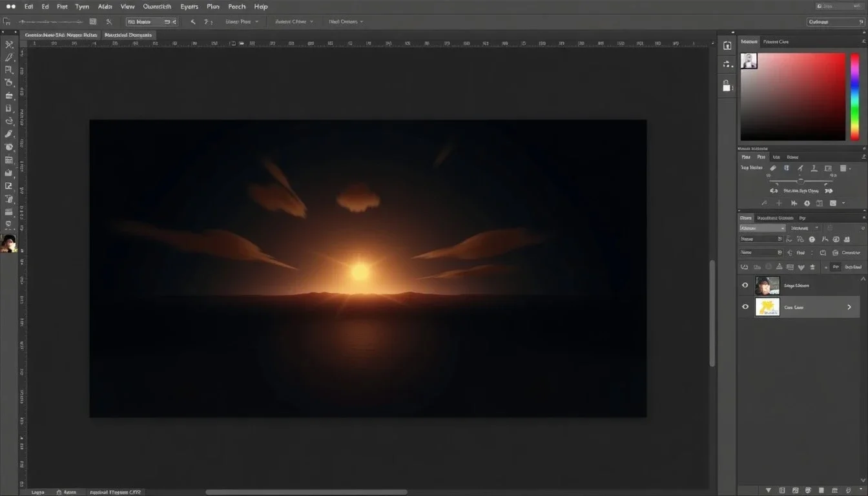Click the slider handle in the brush panel
Image resolution: width=868 pixels, height=496 pixels.
tap(801, 181)
